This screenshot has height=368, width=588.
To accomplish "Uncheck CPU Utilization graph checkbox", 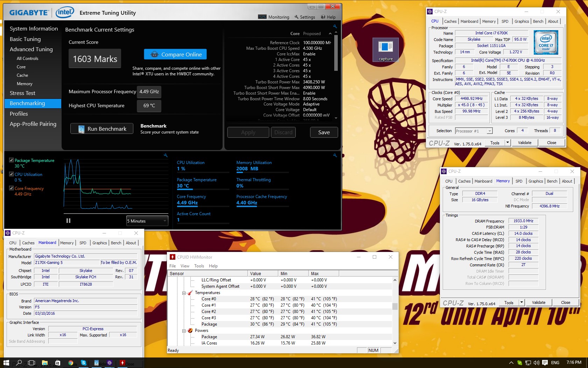I will 11,174.
